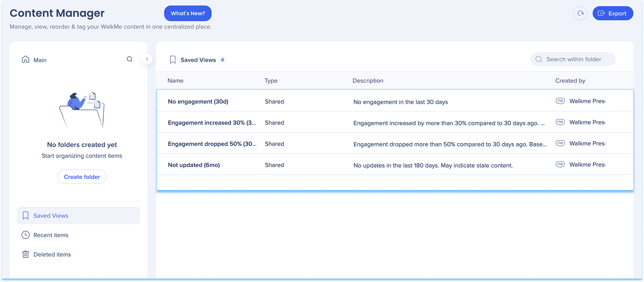The height and width of the screenshot is (282, 644).
Task: Click the Saved Views bookmark icon in header
Action: click(x=173, y=60)
